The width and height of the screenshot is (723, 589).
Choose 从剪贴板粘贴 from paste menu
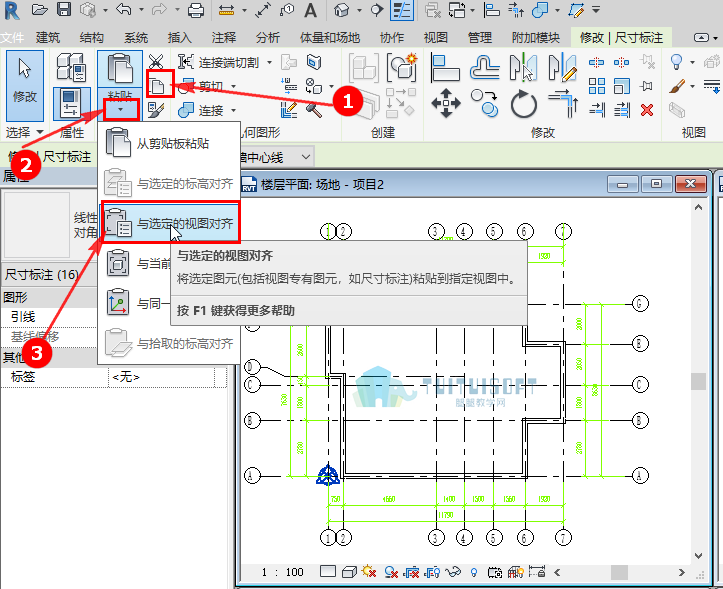[169, 143]
